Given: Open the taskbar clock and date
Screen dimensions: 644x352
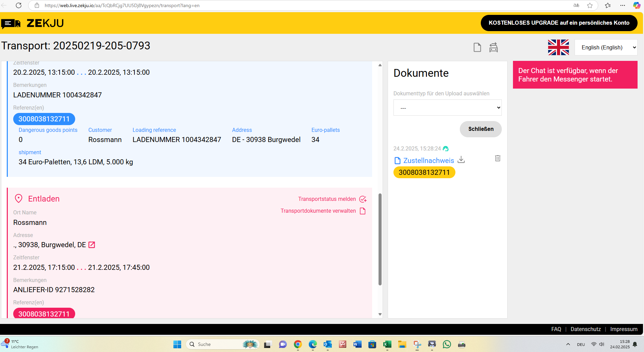Looking at the screenshot, I should coord(620,344).
